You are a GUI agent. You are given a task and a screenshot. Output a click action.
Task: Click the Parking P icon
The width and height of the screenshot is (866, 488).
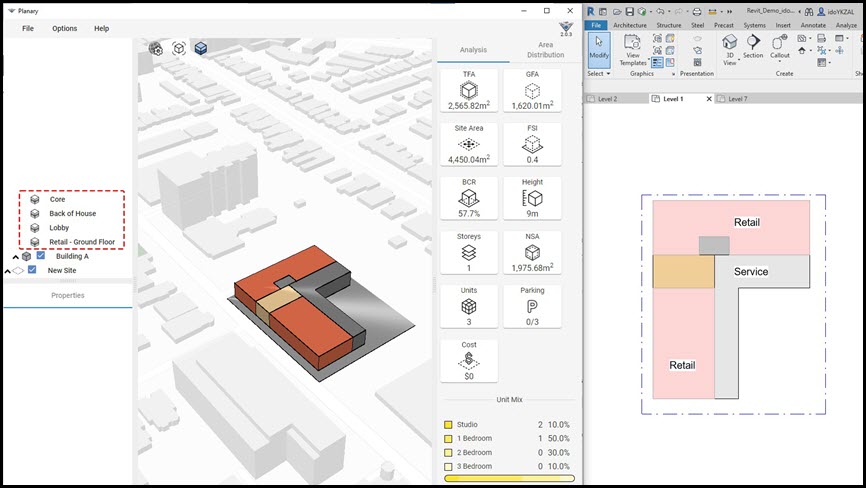pos(532,306)
